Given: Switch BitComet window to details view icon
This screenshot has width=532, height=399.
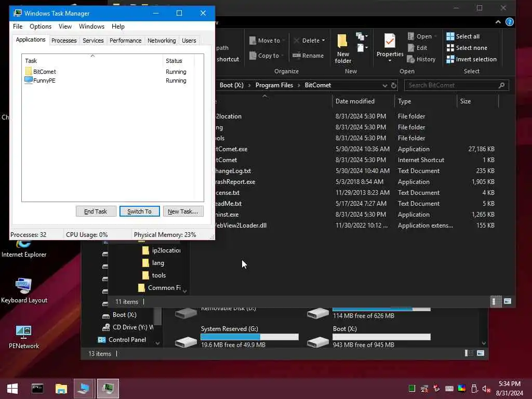Looking at the screenshot, I should pos(495,301).
